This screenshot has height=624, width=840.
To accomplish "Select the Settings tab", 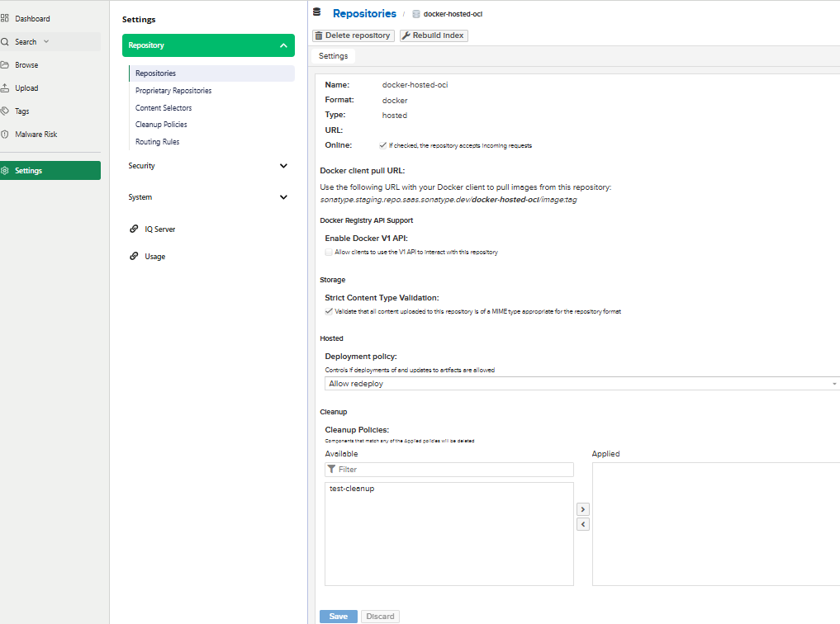I will (x=333, y=56).
